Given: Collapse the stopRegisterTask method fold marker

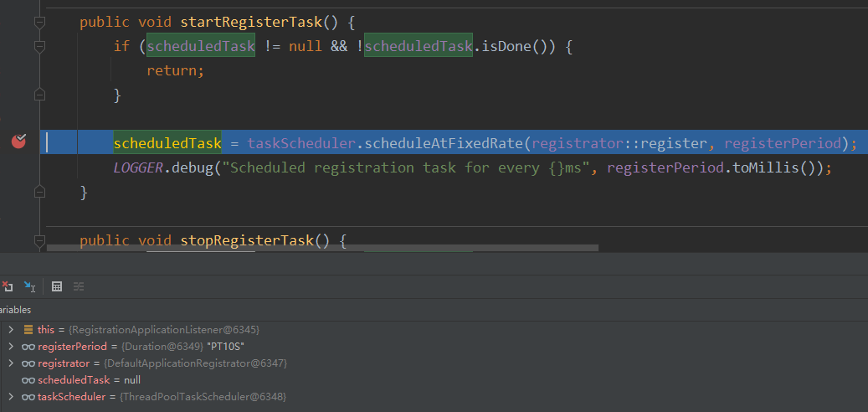Looking at the screenshot, I should [x=39, y=241].
